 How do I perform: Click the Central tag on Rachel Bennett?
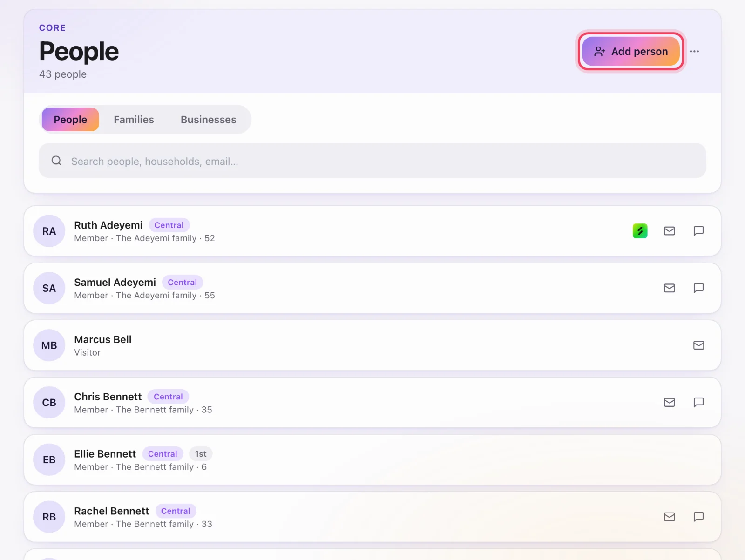coord(176,511)
